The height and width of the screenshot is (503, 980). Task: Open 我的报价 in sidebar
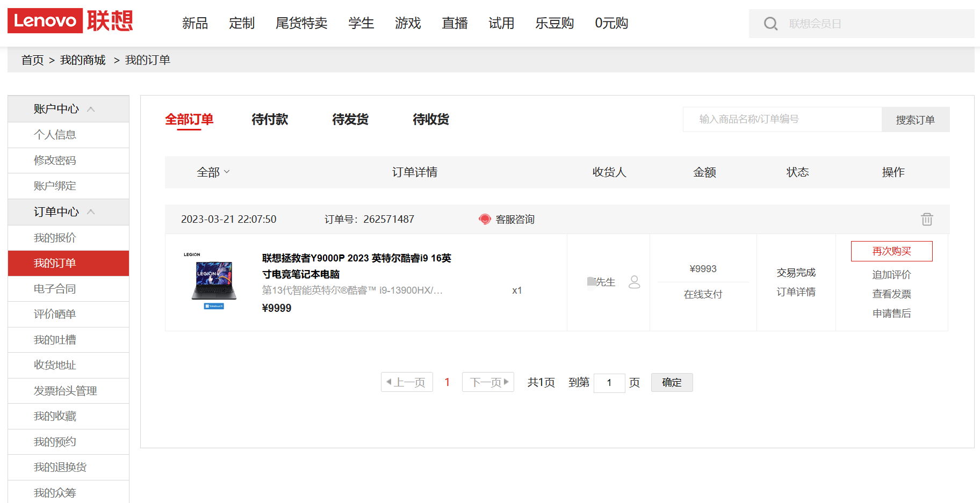click(68, 238)
